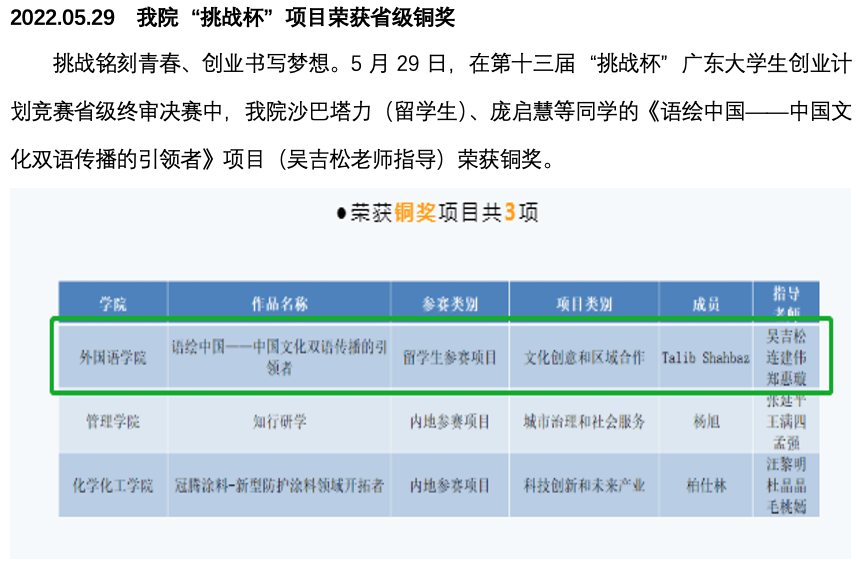Click the 城市治理和社会服务 cell
Image resolution: width=864 pixels, height=572 pixels.
(584, 422)
